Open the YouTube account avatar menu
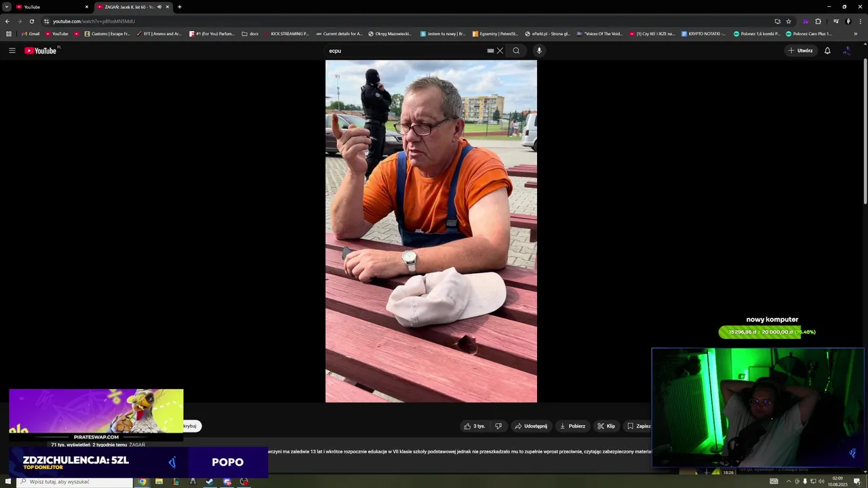Screen dimensions: 868x488 [x=847, y=51]
